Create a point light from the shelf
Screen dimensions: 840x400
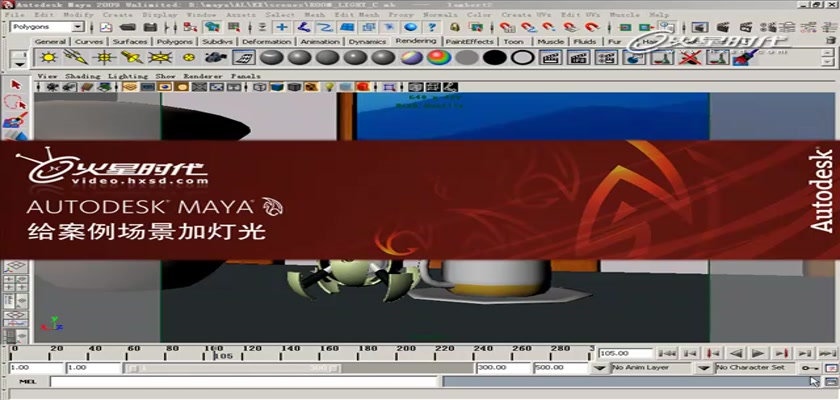tap(104, 57)
